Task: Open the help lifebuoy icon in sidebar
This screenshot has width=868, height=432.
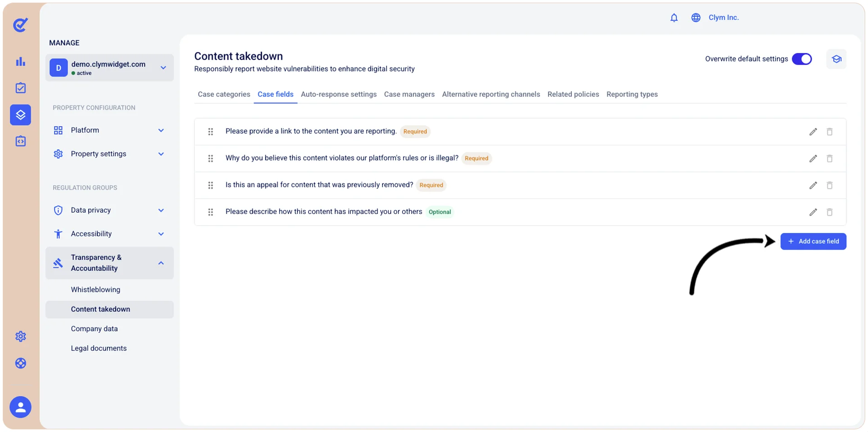Action: [20, 363]
